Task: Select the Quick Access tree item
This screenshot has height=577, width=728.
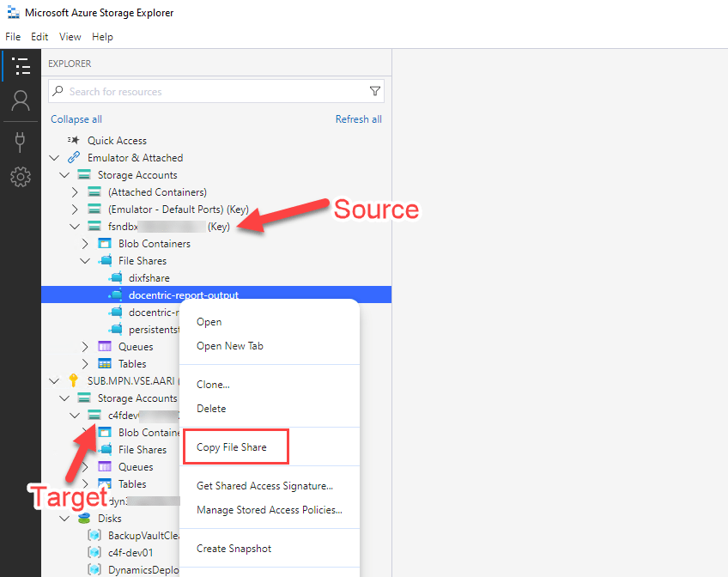Action: (x=117, y=140)
